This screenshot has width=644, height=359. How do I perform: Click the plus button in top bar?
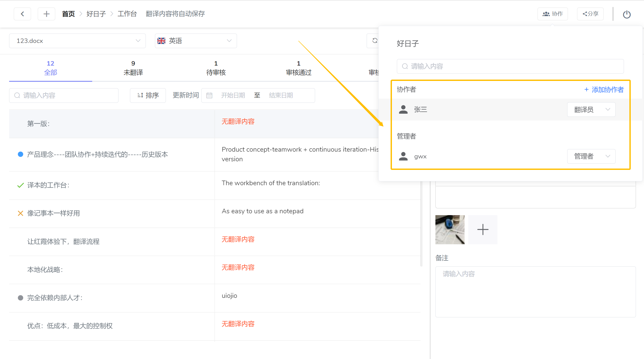[x=46, y=14]
